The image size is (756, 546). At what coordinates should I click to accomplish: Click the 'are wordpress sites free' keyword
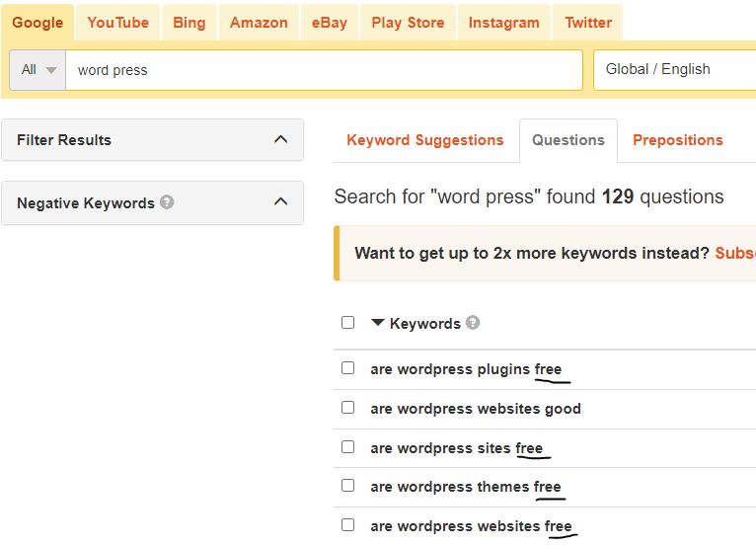click(x=457, y=448)
